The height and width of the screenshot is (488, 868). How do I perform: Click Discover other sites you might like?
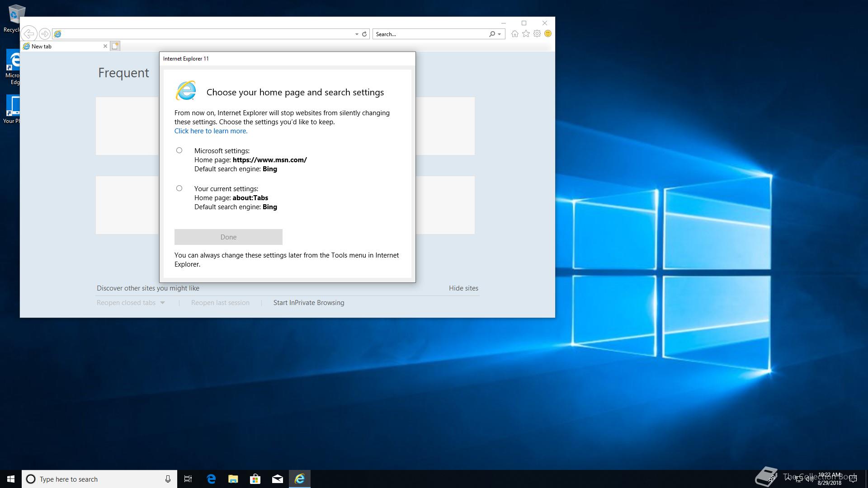[x=148, y=288]
